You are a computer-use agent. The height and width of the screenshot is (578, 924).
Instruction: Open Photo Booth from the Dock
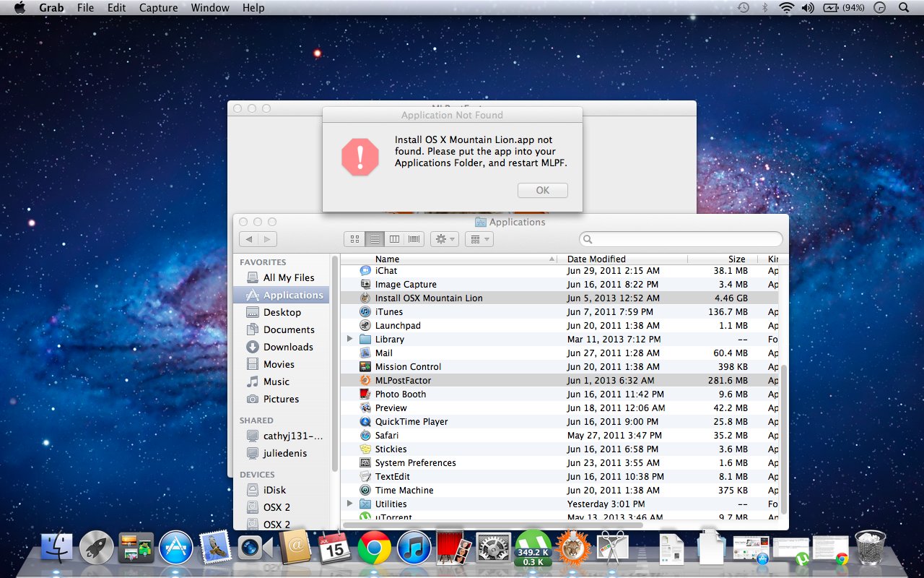point(454,548)
